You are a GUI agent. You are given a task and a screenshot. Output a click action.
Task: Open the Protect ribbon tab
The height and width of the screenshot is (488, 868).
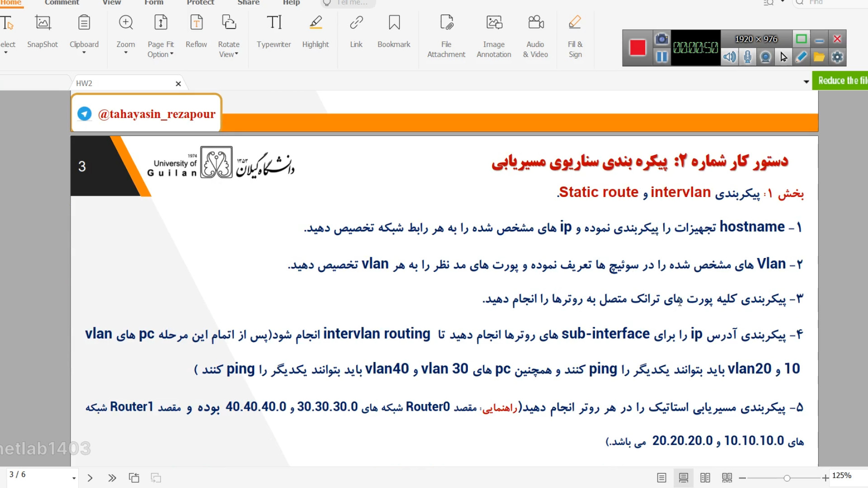click(200, 3)
